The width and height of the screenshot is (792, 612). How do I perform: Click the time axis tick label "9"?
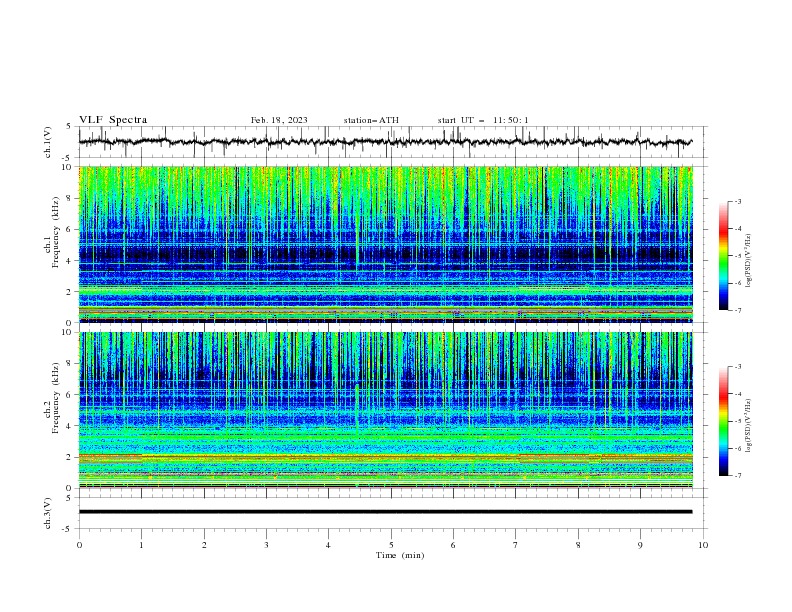point(640,545)
